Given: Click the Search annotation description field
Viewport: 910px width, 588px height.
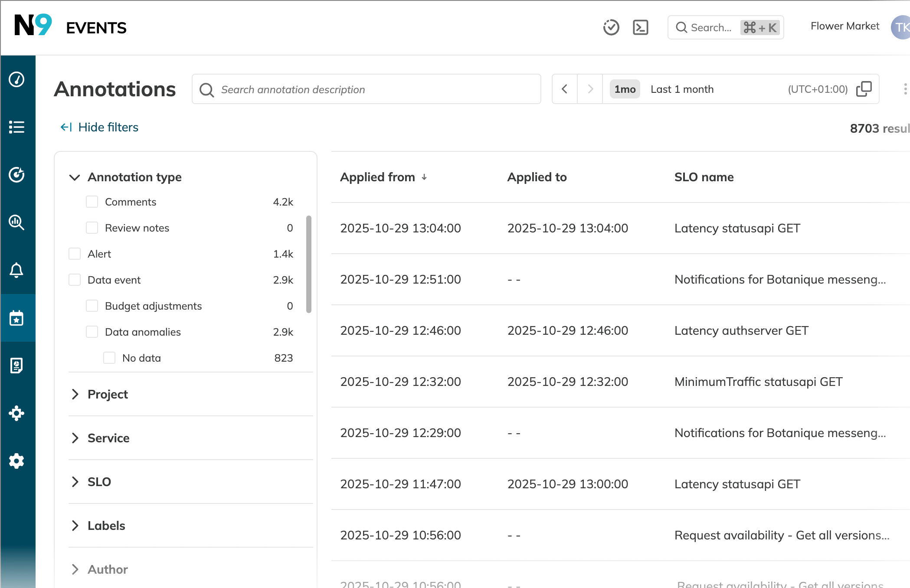Looking at the screenshot, I should coord(366,89).
